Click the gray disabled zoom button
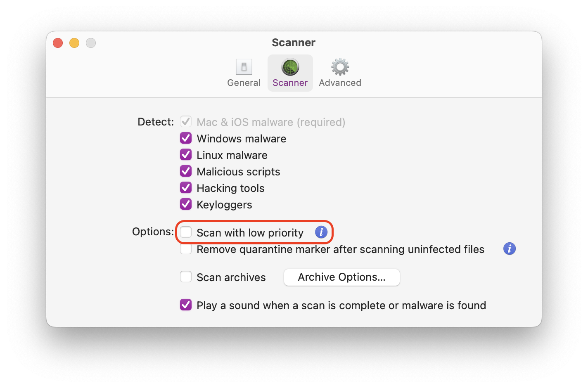 91,43
